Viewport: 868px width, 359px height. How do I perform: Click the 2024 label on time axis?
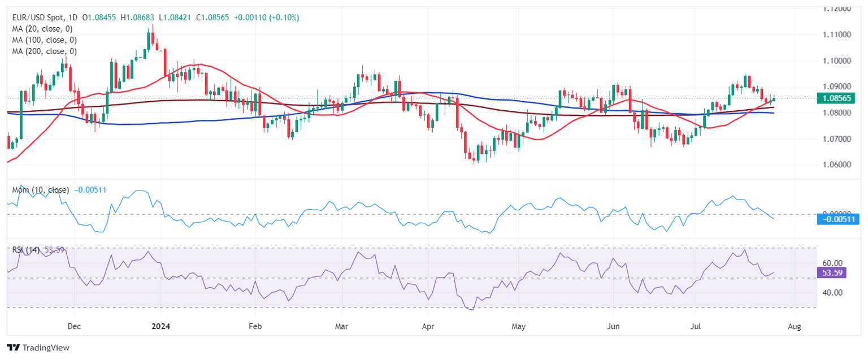160,327
